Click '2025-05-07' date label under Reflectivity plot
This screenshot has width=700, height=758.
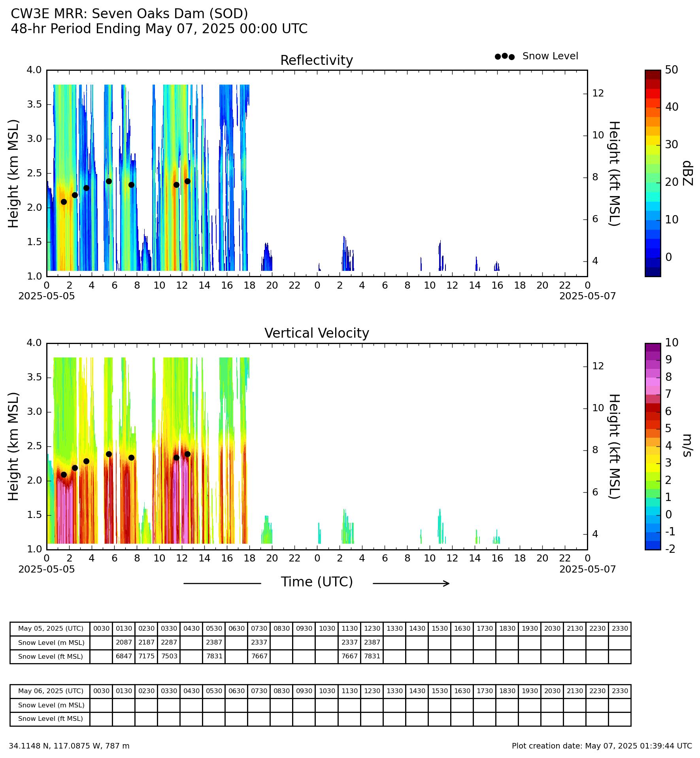(587, 296)
